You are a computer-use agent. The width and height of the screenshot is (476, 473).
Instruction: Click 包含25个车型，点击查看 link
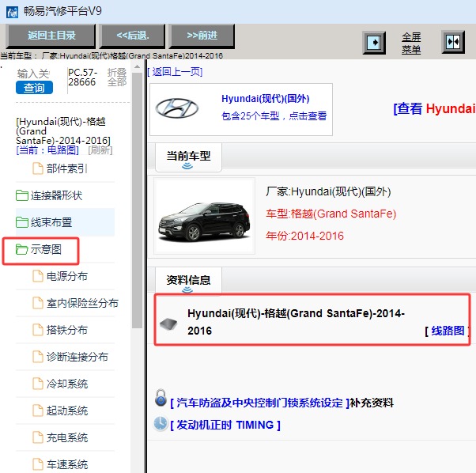tap(274, 115)
